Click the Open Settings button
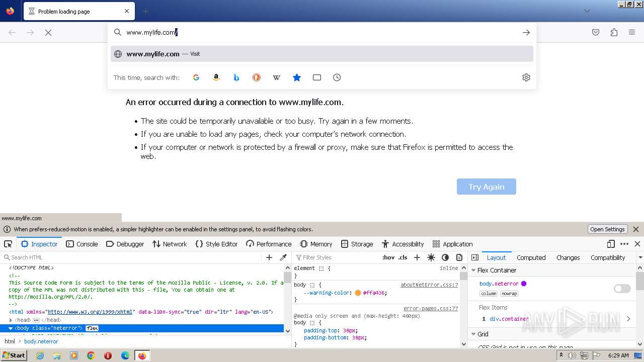 coord(607,229)
